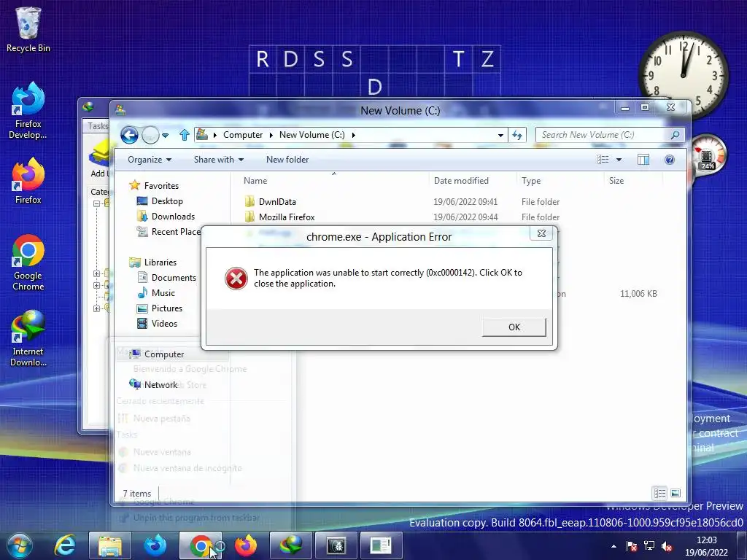Image resolution: width=747 pixels, height=560 pixels.
Task: Open Recycle Bin desktop icon
Action: pyautogui.click(x=28, y=29)
